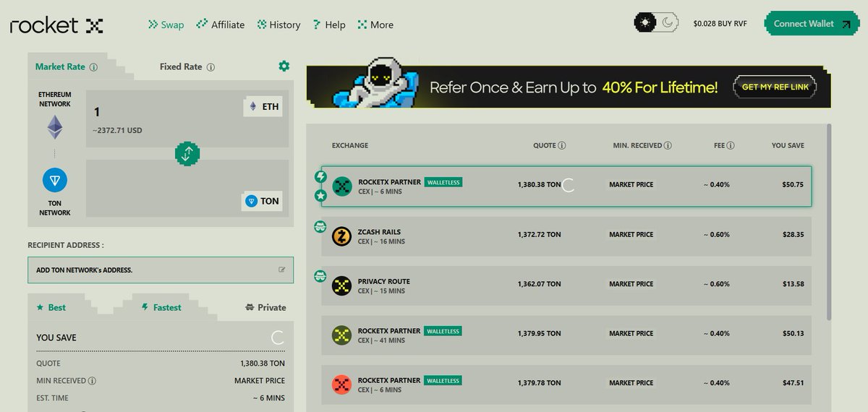This screenshot has width=868, height=412.
Task: Select the Privacy Route exchange row
Action: coord(566,285)
